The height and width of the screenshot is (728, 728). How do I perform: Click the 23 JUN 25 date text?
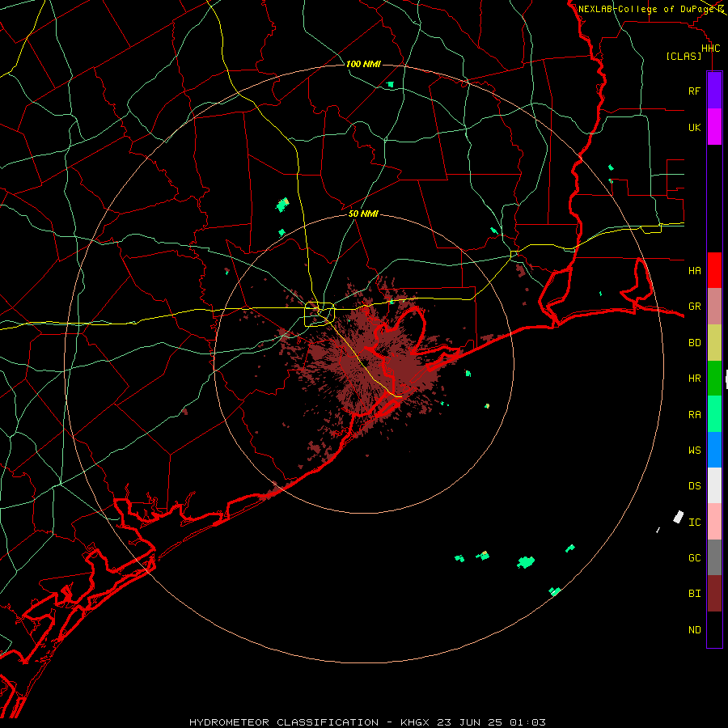point(472,722)
